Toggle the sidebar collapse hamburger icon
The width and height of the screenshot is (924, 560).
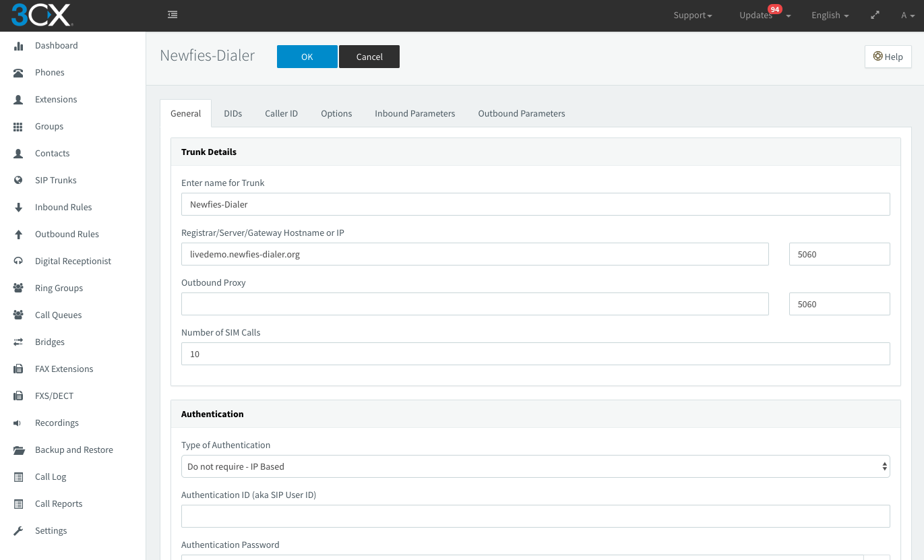click(x=173, y=15)
